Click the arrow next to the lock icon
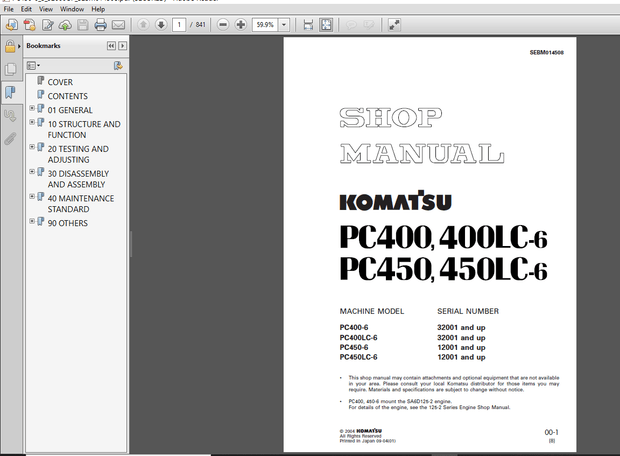Screen dimensions: 620x456 (x=19, y=46)
